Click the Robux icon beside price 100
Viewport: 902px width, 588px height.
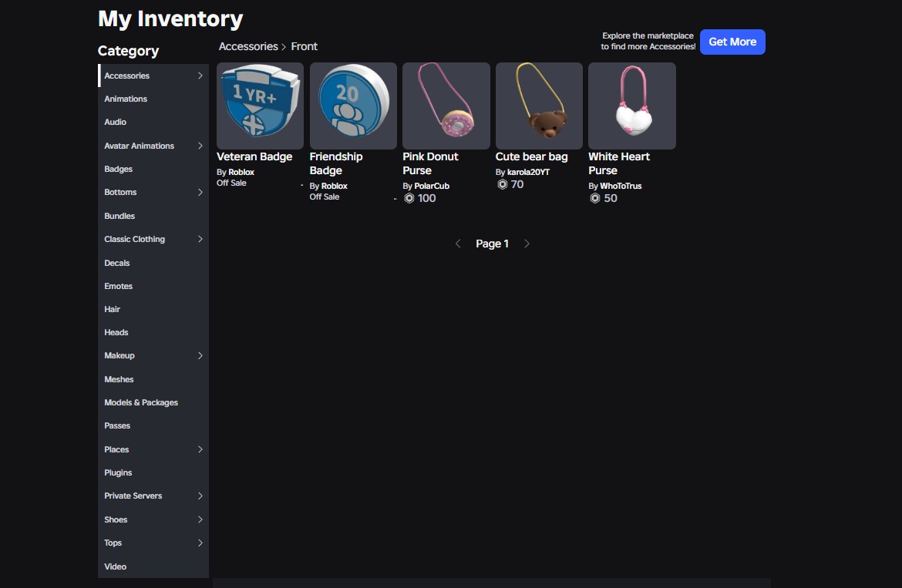point(409,198)
